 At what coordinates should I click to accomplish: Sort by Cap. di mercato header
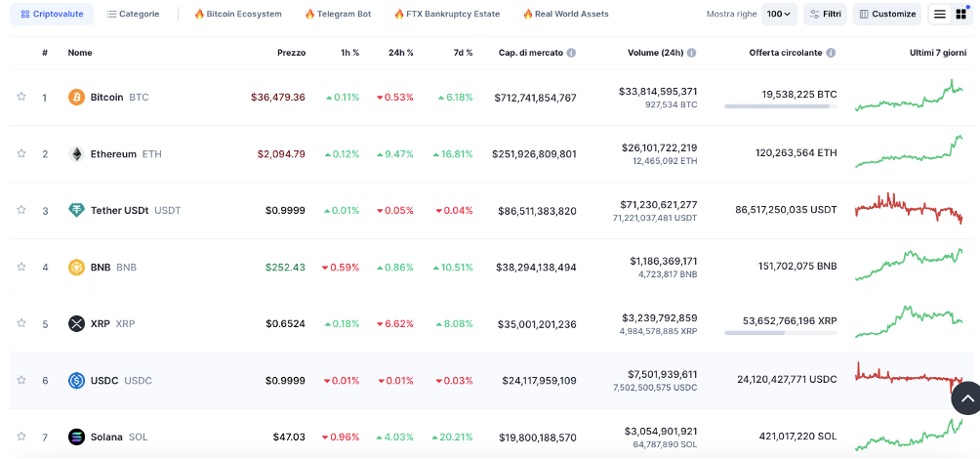tap(531, 53)
